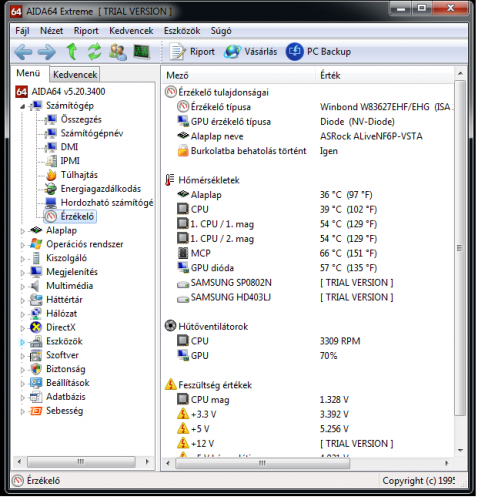The image size is (478, 500).
Task: Click the Adatbázis database icon
Action: click(x=36, y=397)
